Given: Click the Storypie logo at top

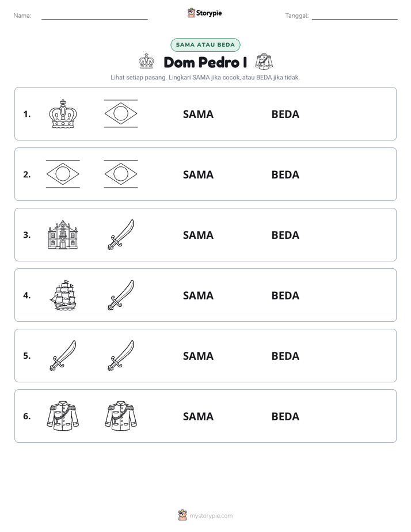Looking at the screenshot, I should [x=204, y=13].
